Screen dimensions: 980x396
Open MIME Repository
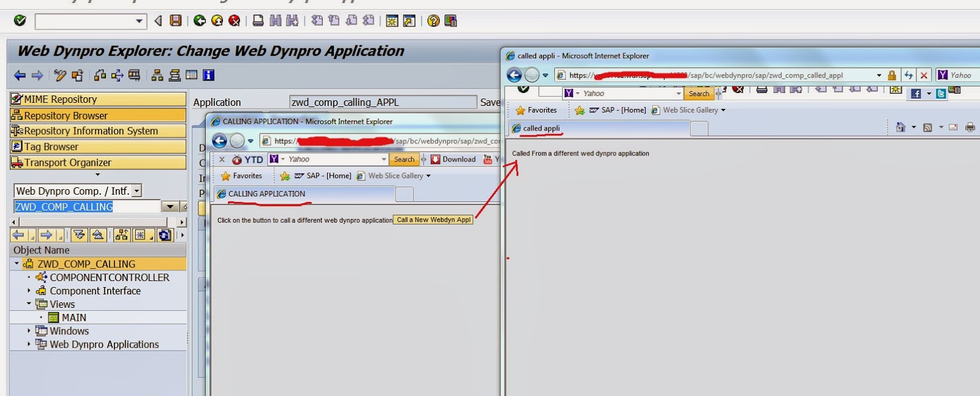[x=98, y=99]
